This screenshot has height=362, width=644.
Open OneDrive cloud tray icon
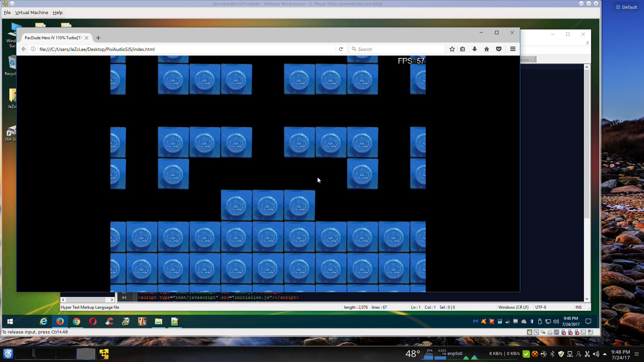pyautogui.click(x=524, y=321)
